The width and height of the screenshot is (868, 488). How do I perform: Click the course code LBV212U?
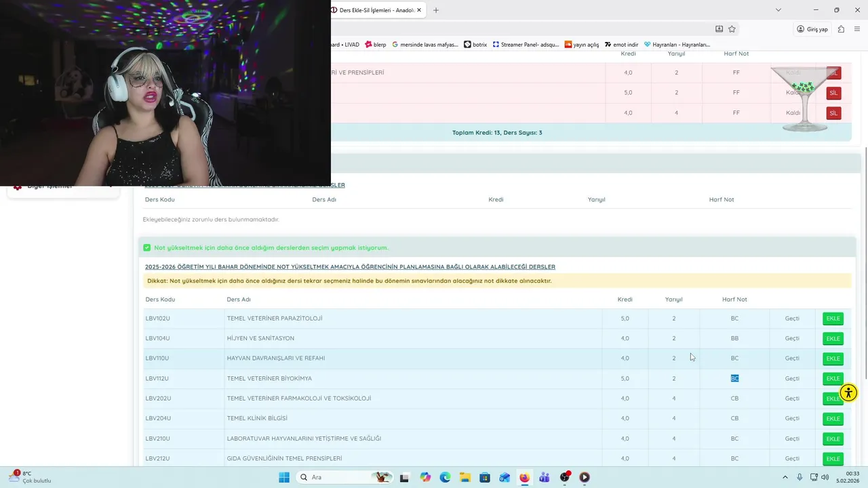click(x=157, y=458)
